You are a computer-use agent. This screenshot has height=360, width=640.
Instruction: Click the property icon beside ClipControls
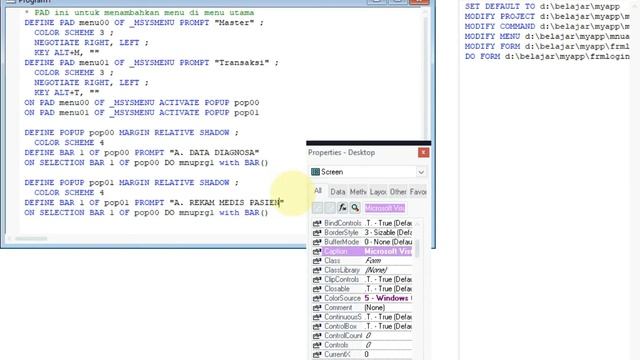[x=317, y=280]
